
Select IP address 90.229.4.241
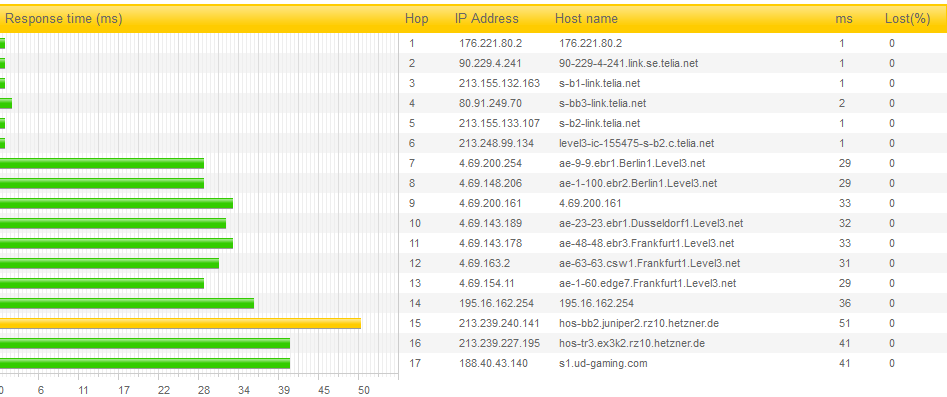tap(490, 63)
